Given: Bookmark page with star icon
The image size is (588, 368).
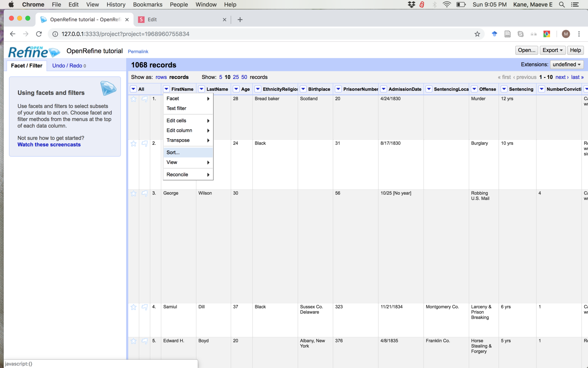Looking at the screenshot, I should (x=477, y=34).
